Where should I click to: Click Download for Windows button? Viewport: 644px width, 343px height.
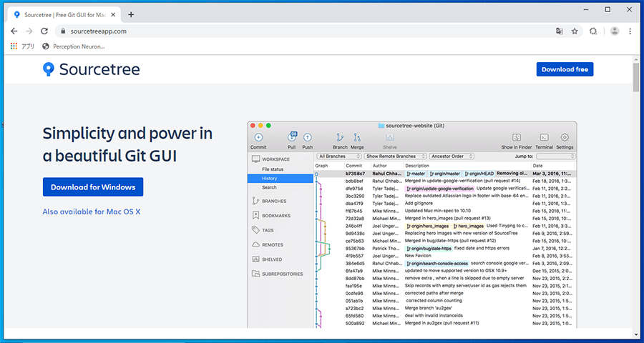coord(93,187)
